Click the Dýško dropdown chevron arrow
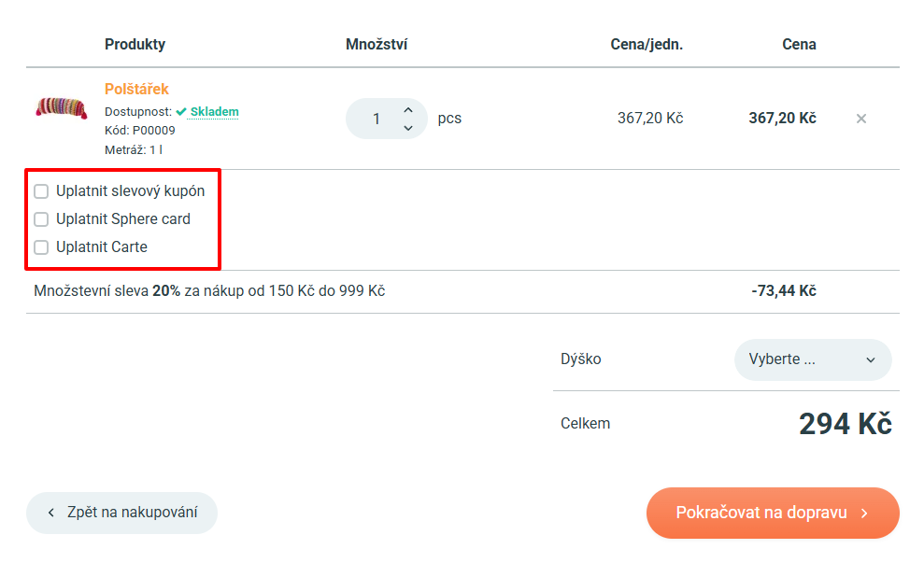The height and width of the screenshot is (577, 924). click(871, 360)
